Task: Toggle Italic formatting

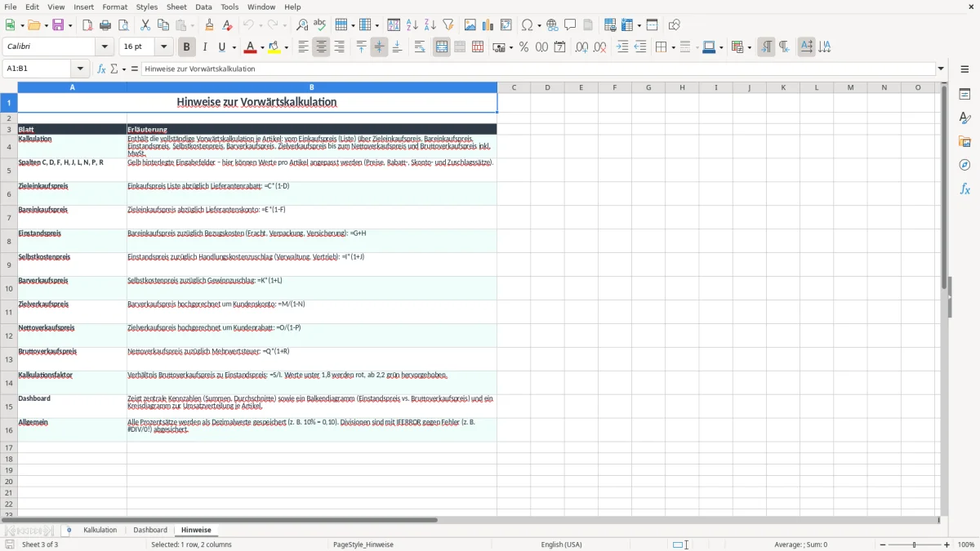Action: (x=204, y=47)
